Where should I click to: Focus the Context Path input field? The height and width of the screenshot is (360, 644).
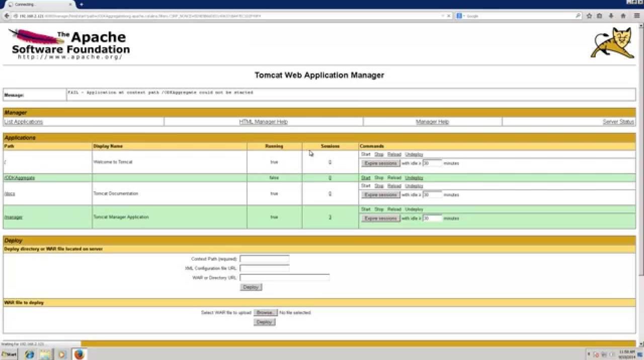[264, 259]
